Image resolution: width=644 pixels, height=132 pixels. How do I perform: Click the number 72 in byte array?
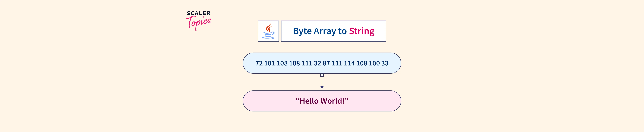(x=259, y=63)
